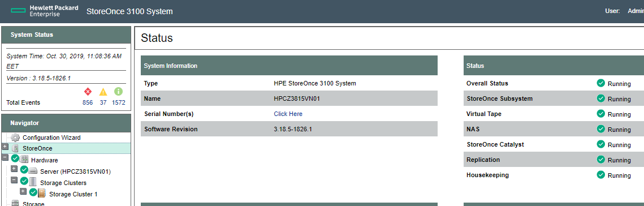Image resolution: width=644 pixels, height=206 pixels.
Task: Click the Total Events label
Action: coord(23,103)
